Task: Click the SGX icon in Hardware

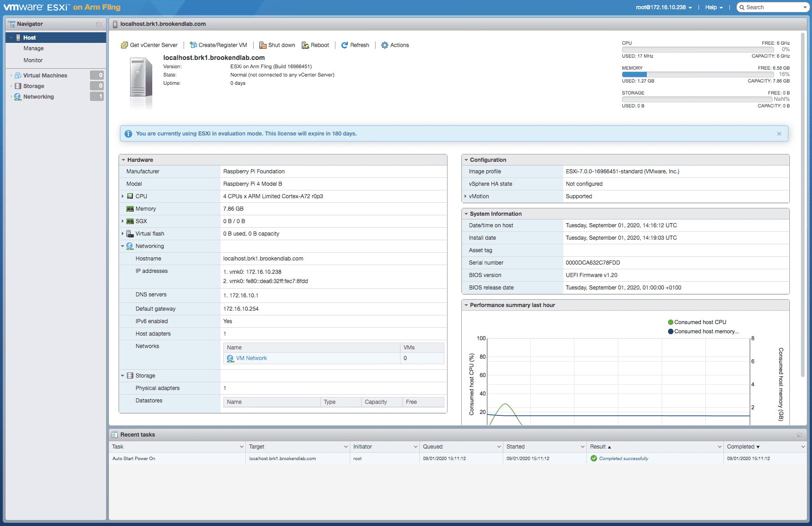Action: coord(130,221)
